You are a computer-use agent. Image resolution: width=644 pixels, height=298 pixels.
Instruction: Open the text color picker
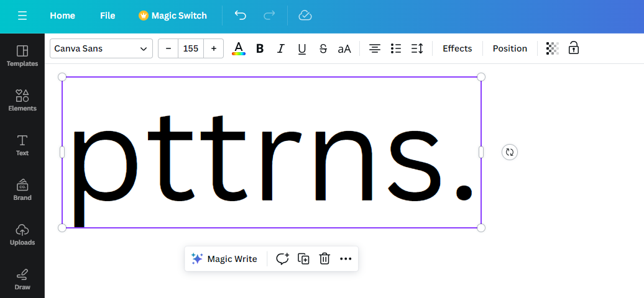coord(239,48)
